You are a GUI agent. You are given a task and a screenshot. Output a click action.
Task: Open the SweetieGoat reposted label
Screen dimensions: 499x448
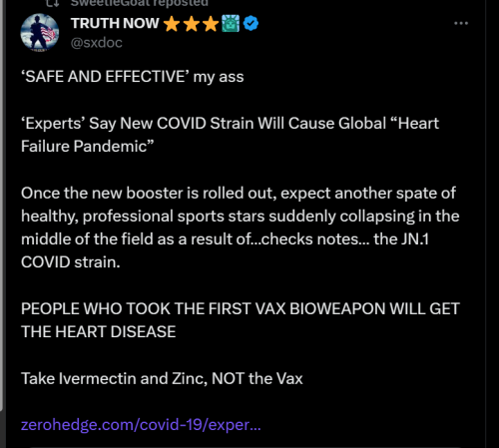140,3
